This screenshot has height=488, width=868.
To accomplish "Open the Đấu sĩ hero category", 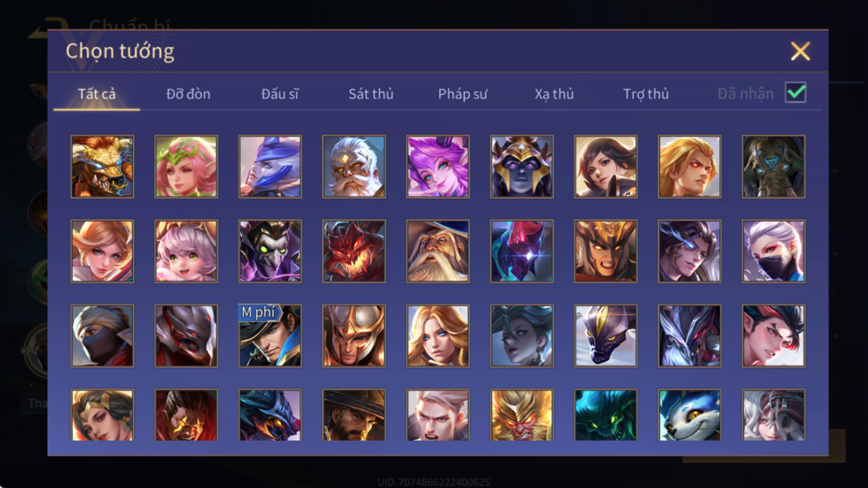I will click(x=280, y=94).
